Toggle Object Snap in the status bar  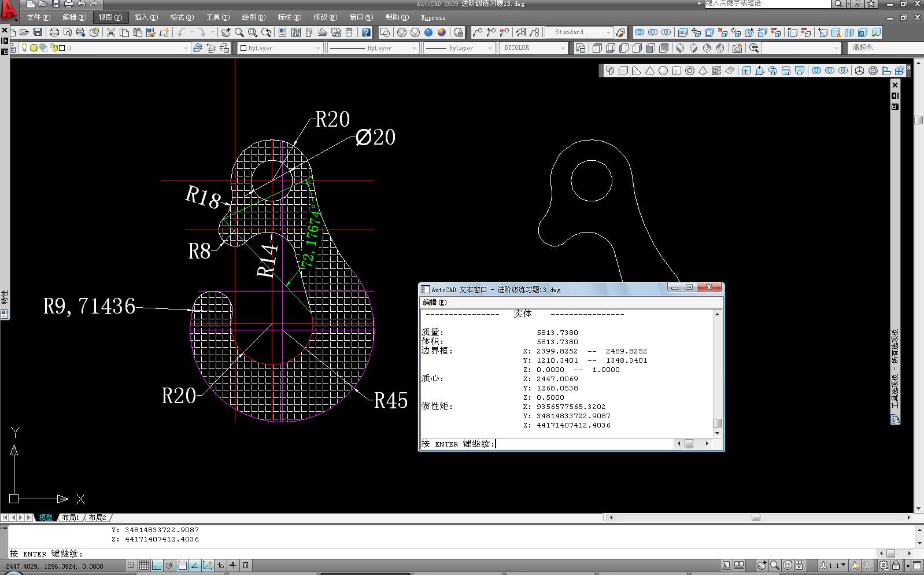pos(182,565)
